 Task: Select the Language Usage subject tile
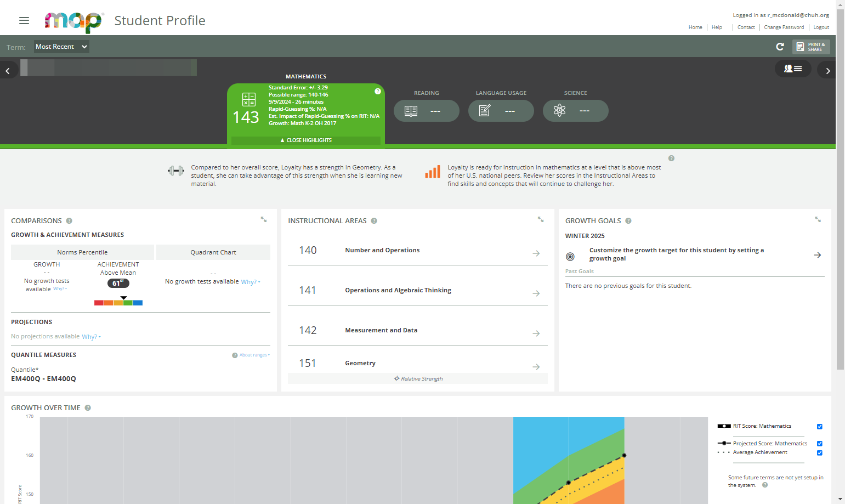pyautogui.click(x=501, y=111)
